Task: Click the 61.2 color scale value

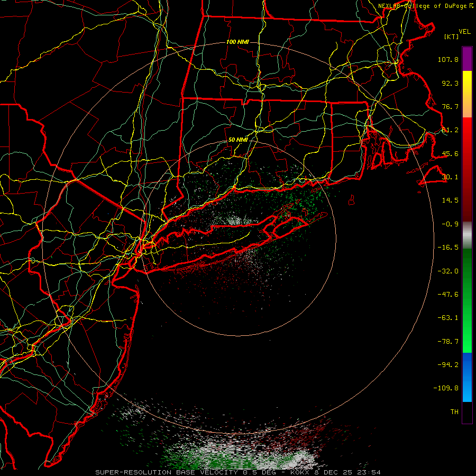Action: 450,130
